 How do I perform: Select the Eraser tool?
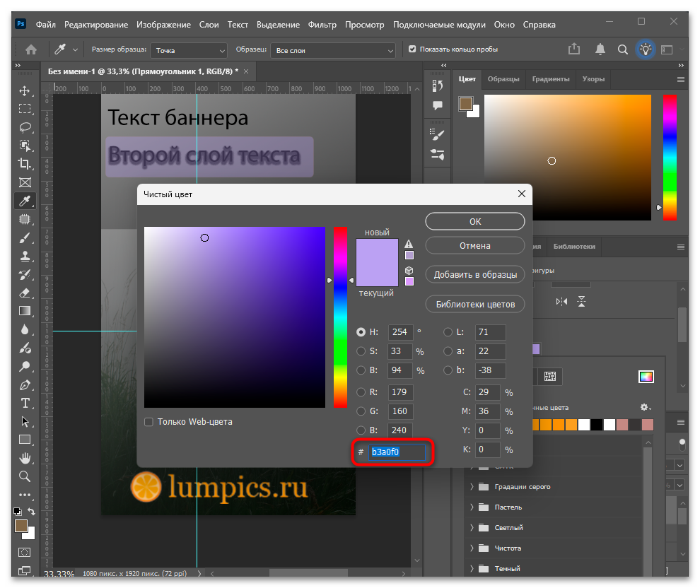tap(25, 293)
